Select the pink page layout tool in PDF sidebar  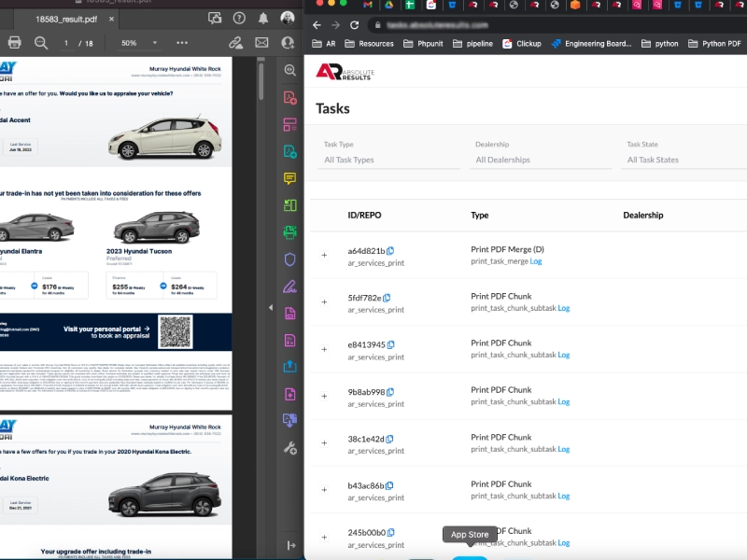pos(289,125)
